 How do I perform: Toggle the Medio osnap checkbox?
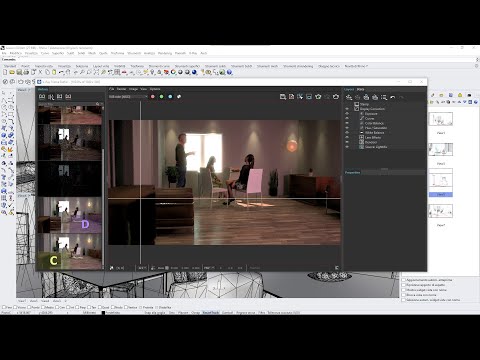[44, 307]
